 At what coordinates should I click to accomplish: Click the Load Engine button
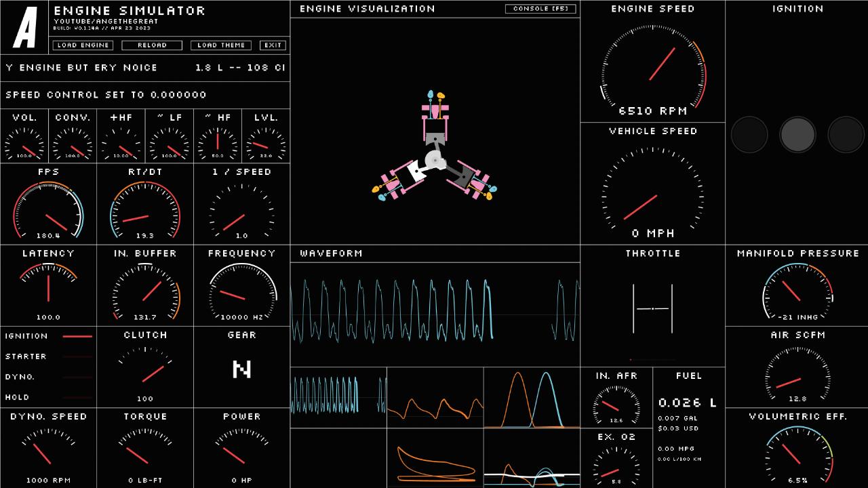pos(83,45)
